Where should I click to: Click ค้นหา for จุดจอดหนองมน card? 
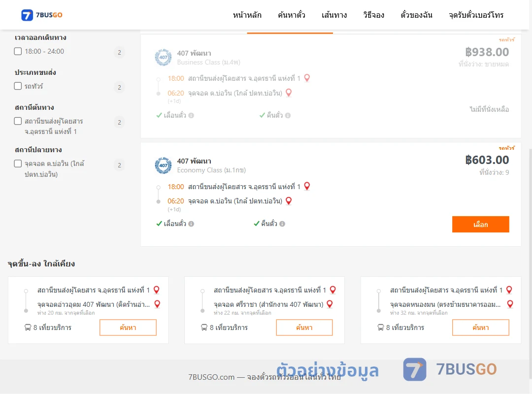tap(480, 328)
